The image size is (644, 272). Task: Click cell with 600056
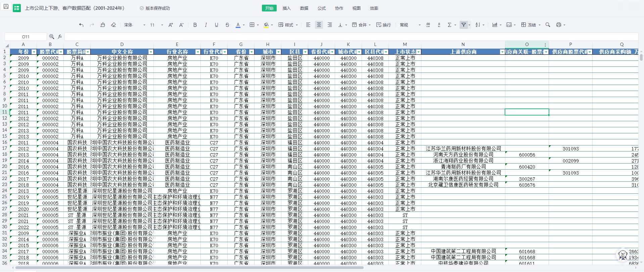point(527,154)
